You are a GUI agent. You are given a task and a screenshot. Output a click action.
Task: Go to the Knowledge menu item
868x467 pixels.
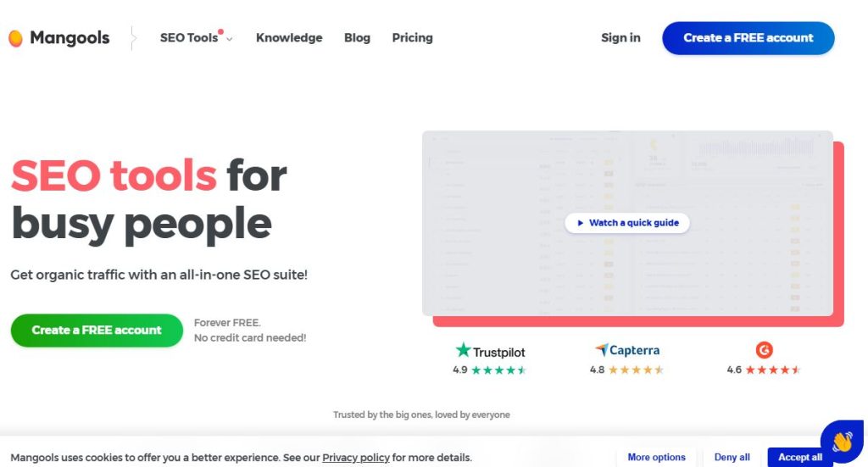coord(289,38)
